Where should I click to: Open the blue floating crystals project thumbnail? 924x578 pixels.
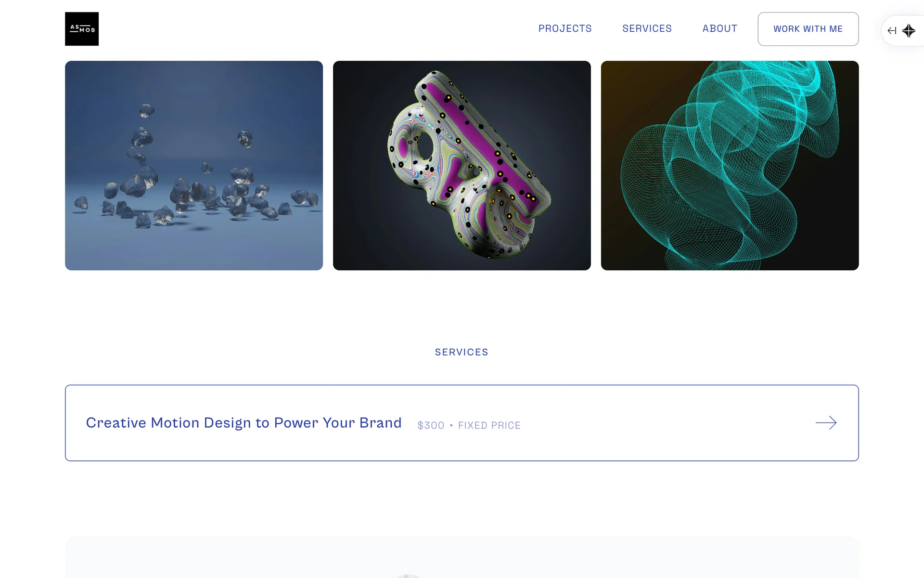[x=194, y=165]
